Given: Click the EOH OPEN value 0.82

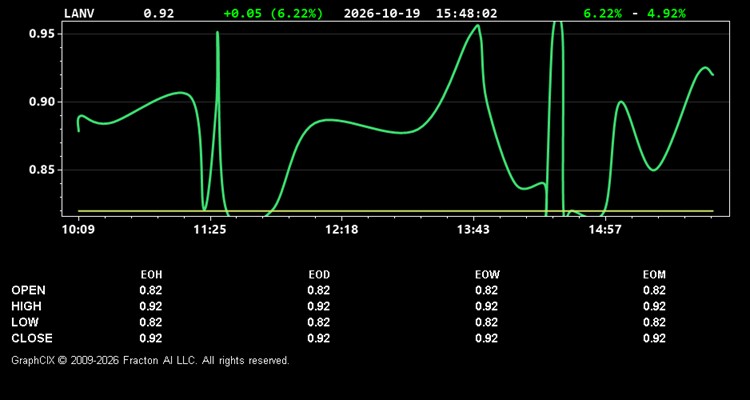Looking at the screenshot, I should point(151,290).
